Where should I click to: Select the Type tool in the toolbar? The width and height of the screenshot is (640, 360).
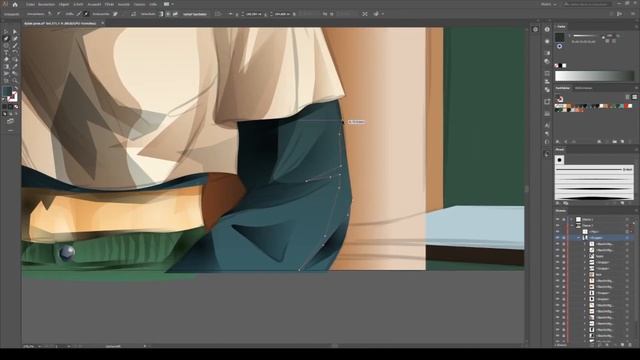pyautogui.click(x=6, y=53)
